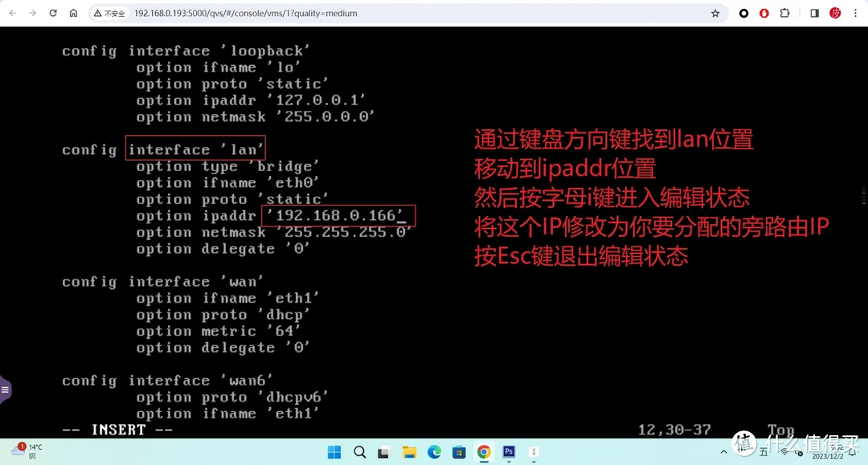Launch File Explorer from the taskbar
This screenshot has height=465, width=868.
[409, 452]
